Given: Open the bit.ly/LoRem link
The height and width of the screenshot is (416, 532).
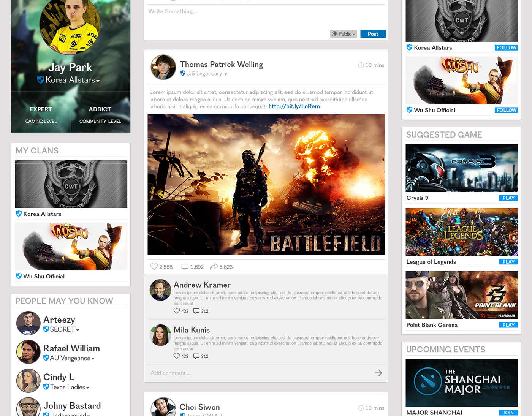Looking at the screenshot, I should point(294,106).
